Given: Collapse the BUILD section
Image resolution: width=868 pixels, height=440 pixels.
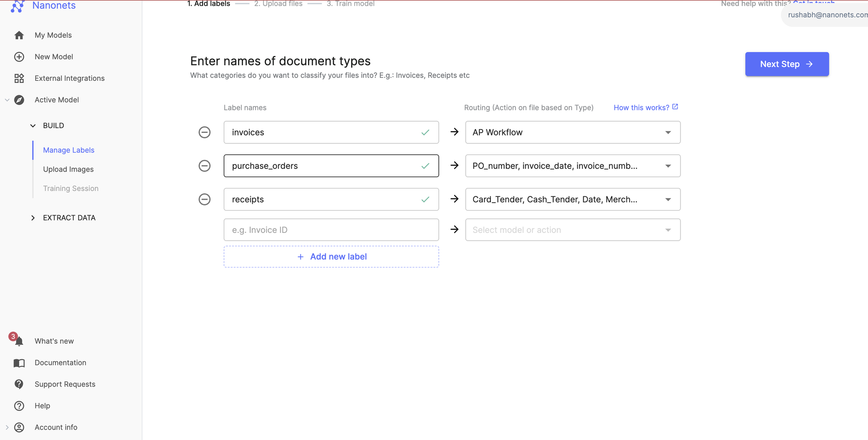Looking at the screenshot, I should pos(33,126).
